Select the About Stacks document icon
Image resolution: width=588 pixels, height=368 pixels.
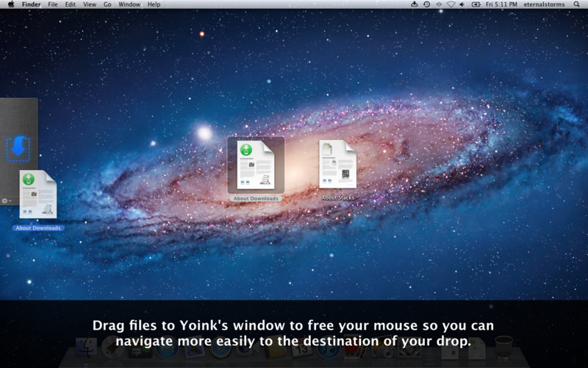click(x=337, y=164)
